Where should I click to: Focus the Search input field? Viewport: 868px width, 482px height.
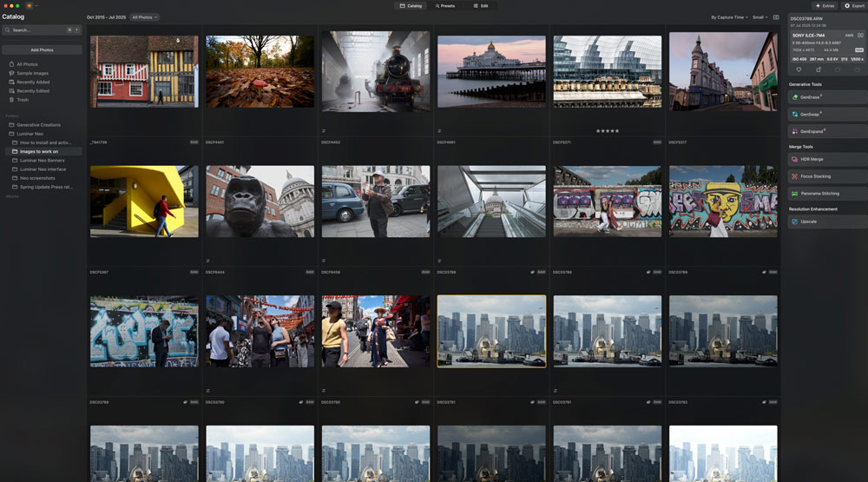[x=42, y=30]
